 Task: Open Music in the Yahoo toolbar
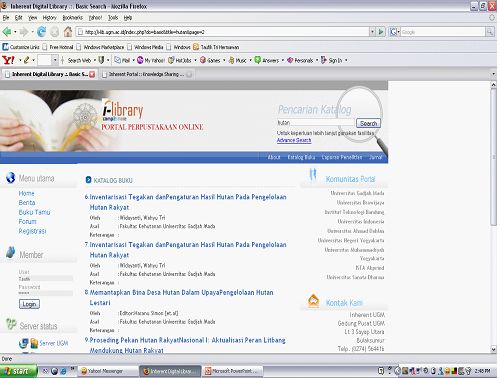coord(238,60)
